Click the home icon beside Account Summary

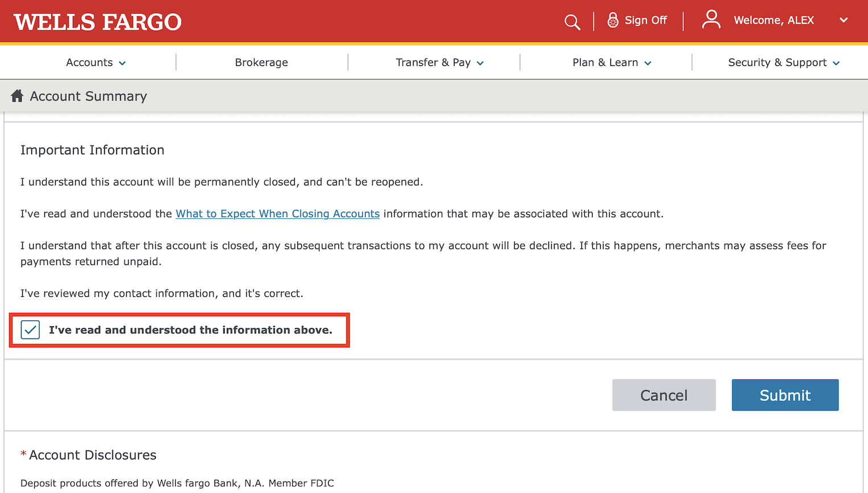coord(17,96)
